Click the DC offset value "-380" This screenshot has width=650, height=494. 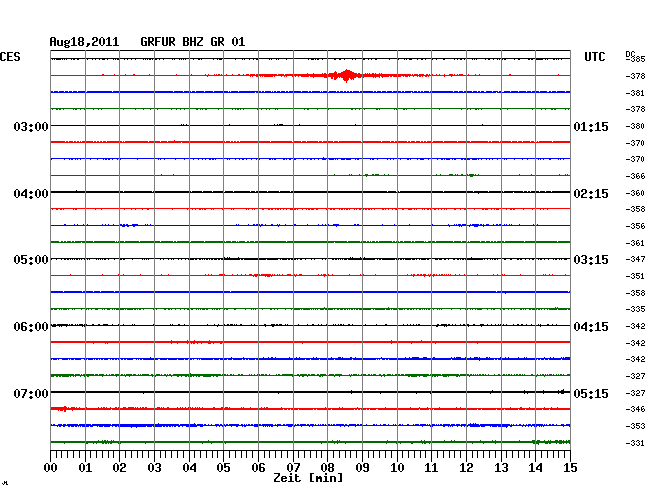point(635,126)
